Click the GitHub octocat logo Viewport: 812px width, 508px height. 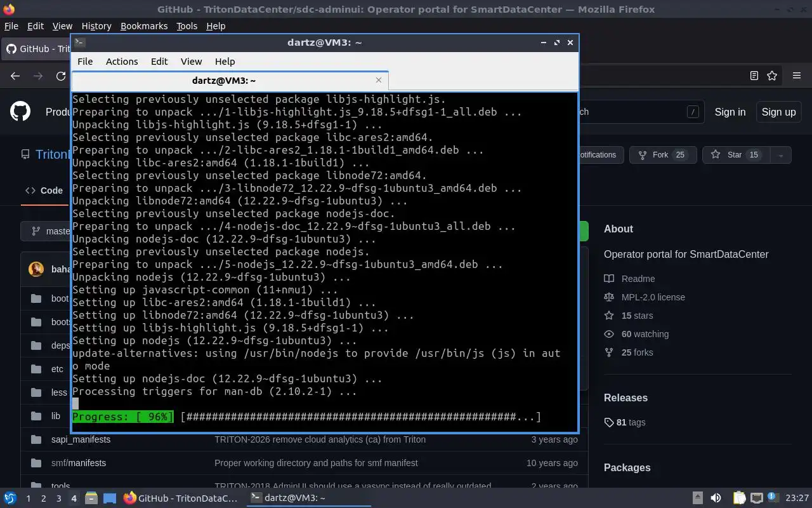tap(20, 112)
